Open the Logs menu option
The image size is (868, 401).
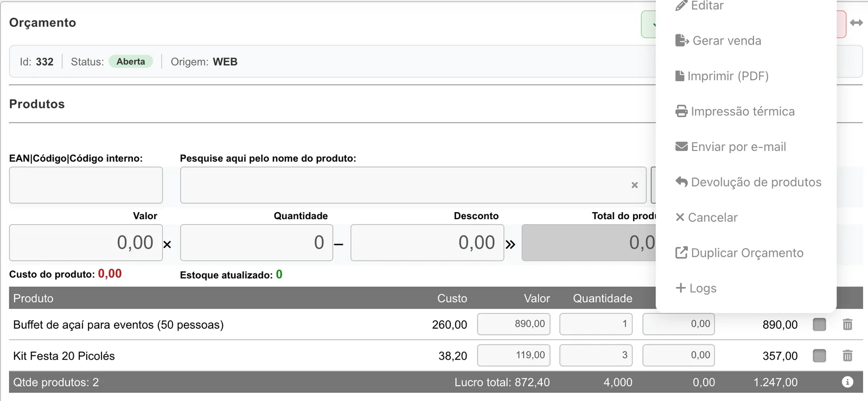(x=695, y=288)
